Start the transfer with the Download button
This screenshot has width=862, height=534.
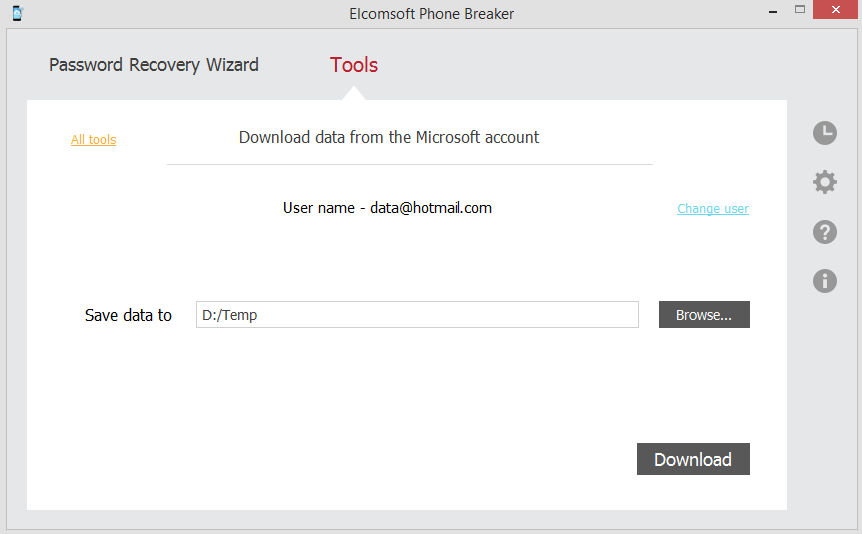click(693, 459)
